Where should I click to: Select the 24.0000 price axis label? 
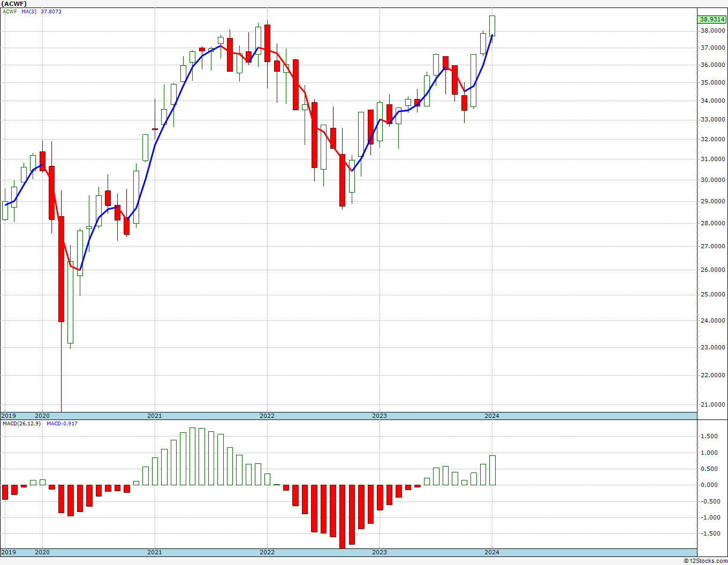coord(713,321)
